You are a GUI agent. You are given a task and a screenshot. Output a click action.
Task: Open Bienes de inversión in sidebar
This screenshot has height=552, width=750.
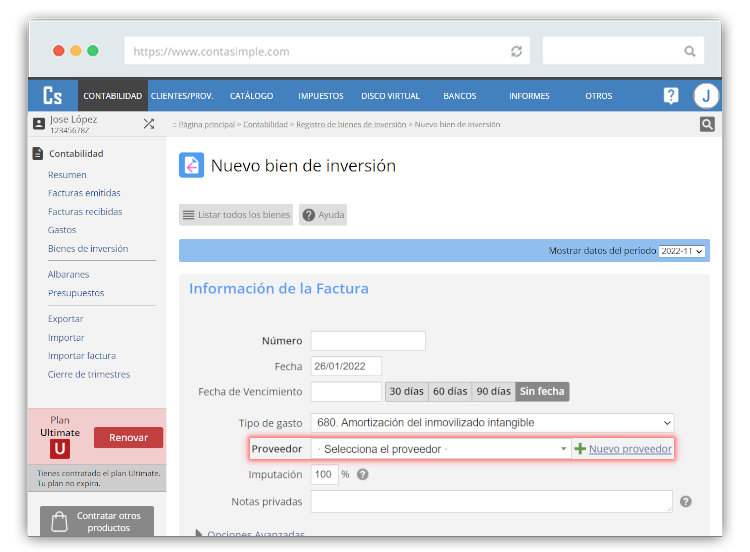[88, 249]
